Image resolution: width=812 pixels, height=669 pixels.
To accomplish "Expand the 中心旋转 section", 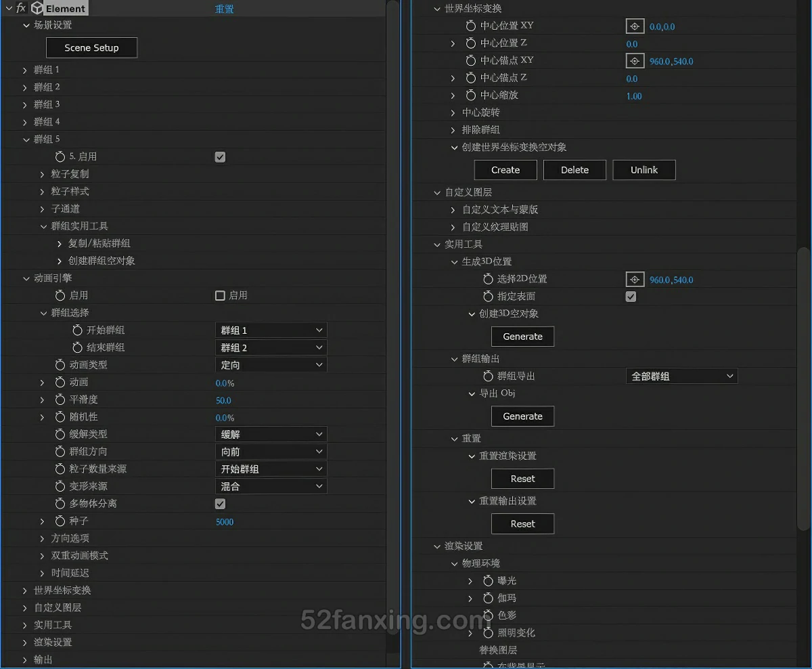I will pyautogui.click(x=453, y=112).
